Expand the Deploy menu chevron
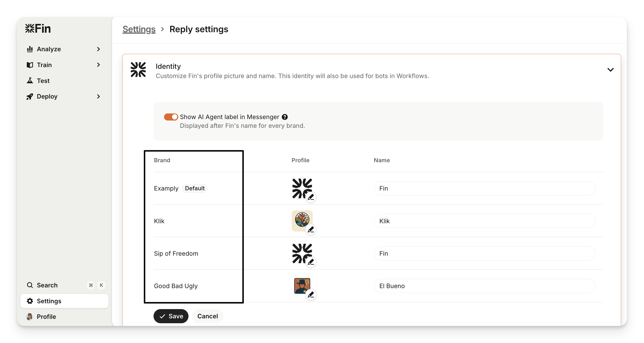The image size is (644, 343). point(98,96)
